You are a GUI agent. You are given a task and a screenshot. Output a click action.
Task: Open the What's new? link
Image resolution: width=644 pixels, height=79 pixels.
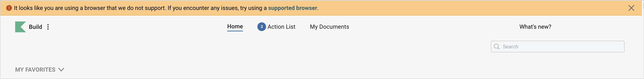tap(535, 27)
